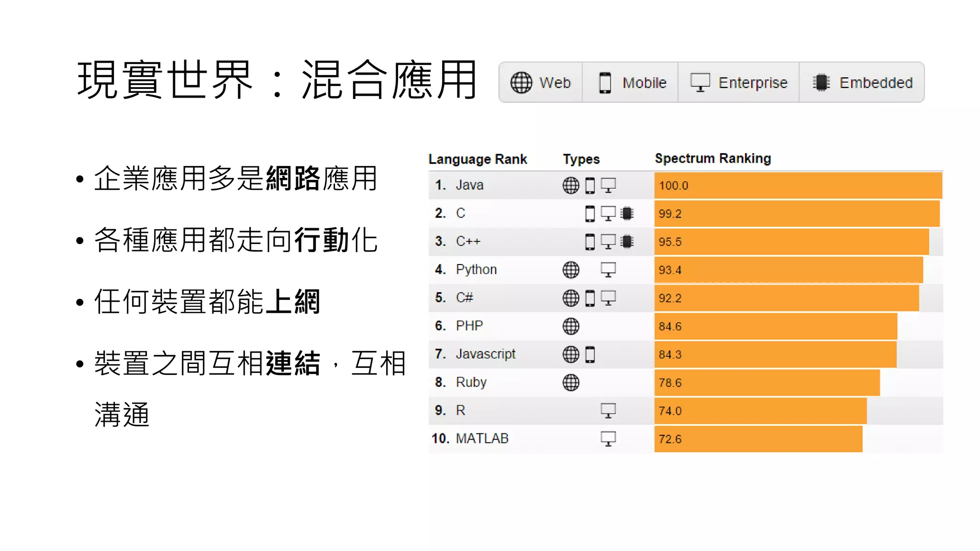Click the bullet 企業應用多是網路應用
The width and height of the screenshot is (980, 551).
235,178
